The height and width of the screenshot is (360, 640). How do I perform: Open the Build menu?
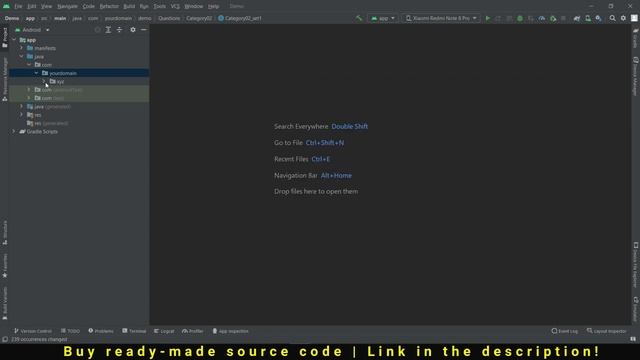(129, 7)
